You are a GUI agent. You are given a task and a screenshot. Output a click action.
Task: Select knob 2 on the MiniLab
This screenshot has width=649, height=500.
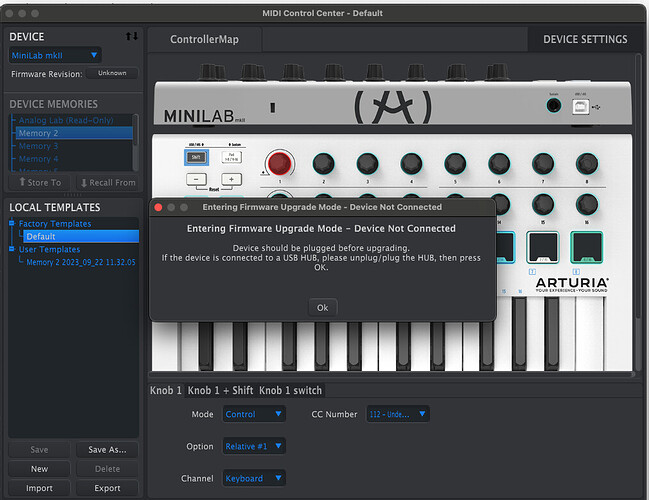coord(323,163)
